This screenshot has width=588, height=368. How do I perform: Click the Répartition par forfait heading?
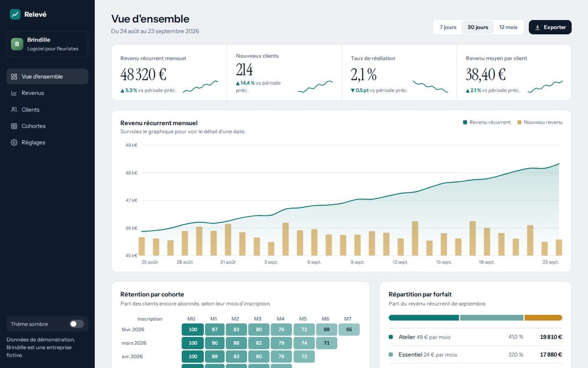coord(420,294)
